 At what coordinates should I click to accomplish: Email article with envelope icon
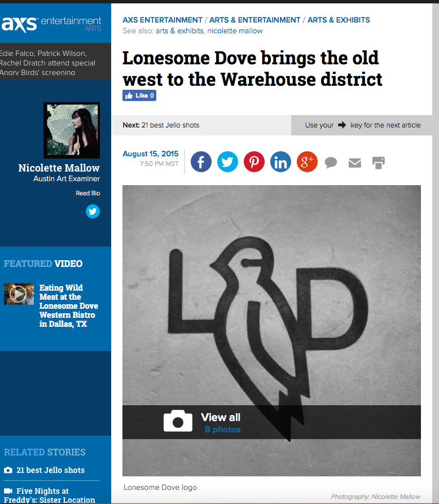[355, 163]
